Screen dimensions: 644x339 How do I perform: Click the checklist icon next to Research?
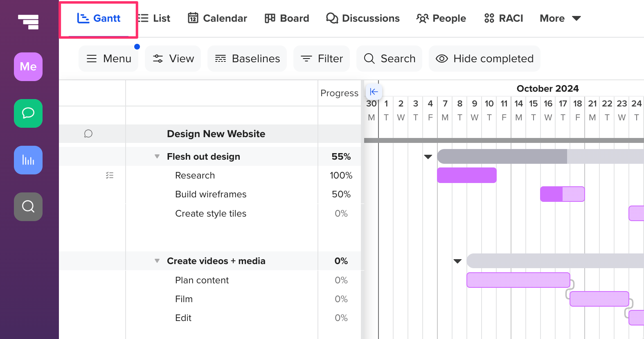(110, 175)
